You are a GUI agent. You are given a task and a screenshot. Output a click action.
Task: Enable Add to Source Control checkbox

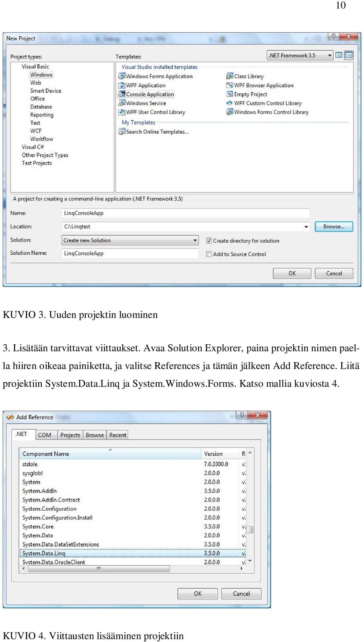209,254
